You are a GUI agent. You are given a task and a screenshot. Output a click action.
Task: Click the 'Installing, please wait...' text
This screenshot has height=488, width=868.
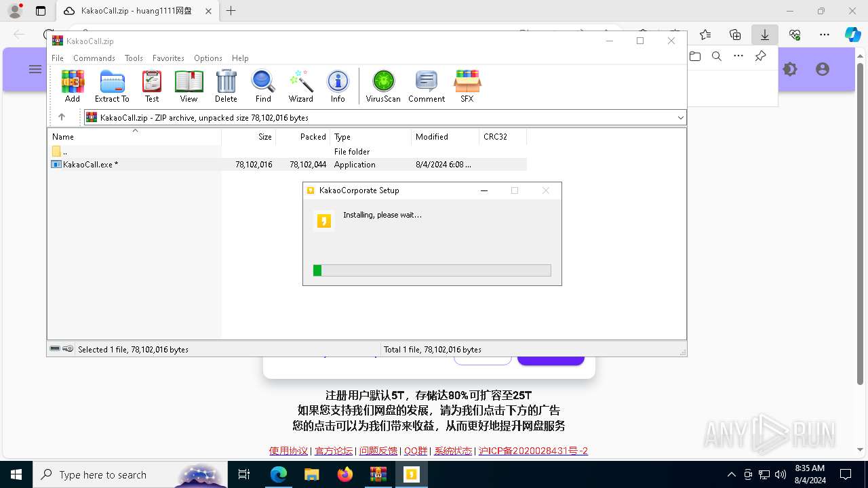pos(382,215)
